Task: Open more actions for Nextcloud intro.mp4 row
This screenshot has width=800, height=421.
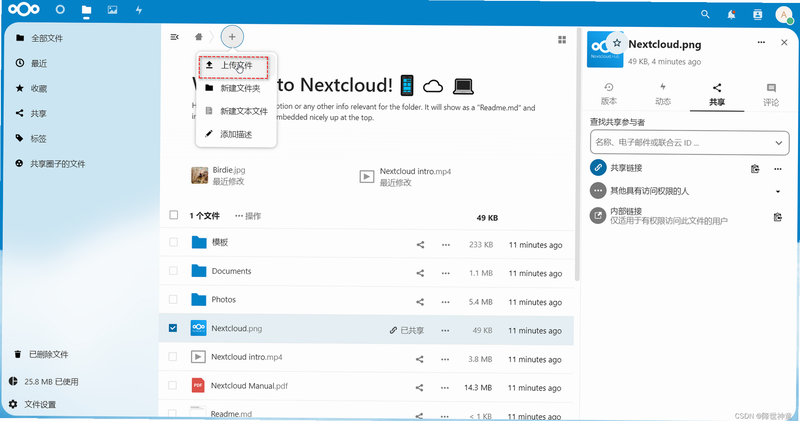Action: 445,359
